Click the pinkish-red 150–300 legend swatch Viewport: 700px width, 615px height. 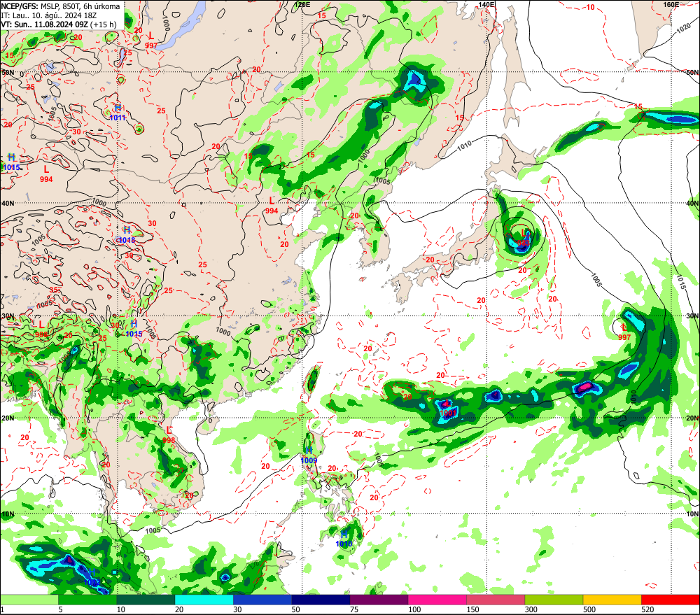(x=496, y=600)
